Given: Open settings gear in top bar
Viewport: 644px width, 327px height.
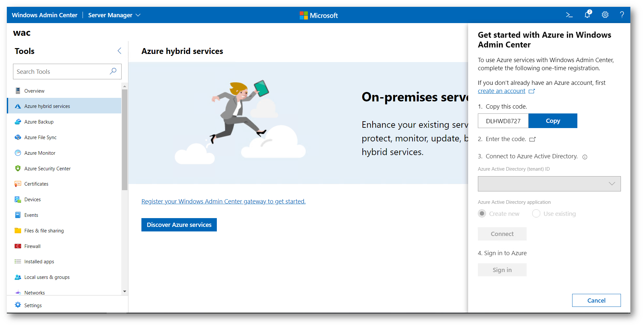Looking at the screenshot, I should [x=605, y=15].
